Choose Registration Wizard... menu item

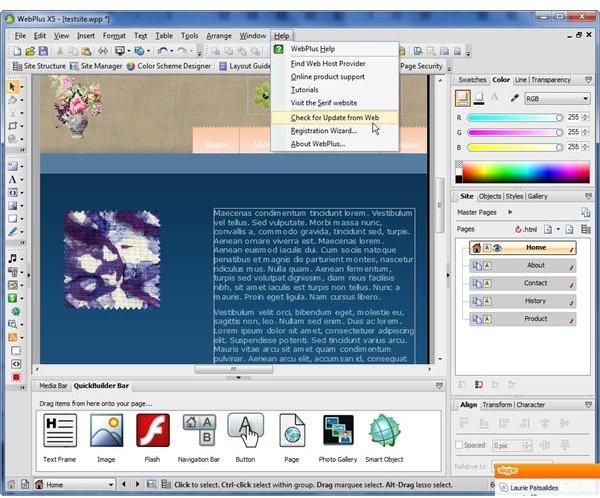coord(324,131)
